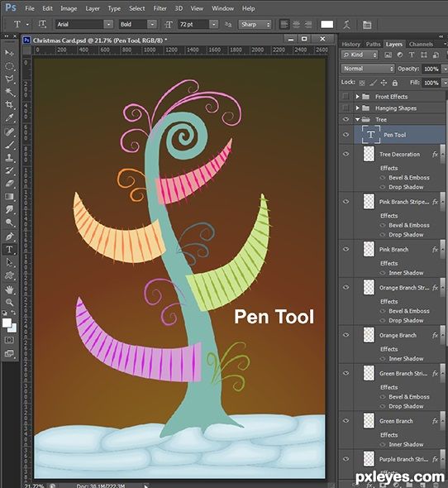Pick the Clone Stamp tool
Screen dimensions: 448x488
click(9, 157)
